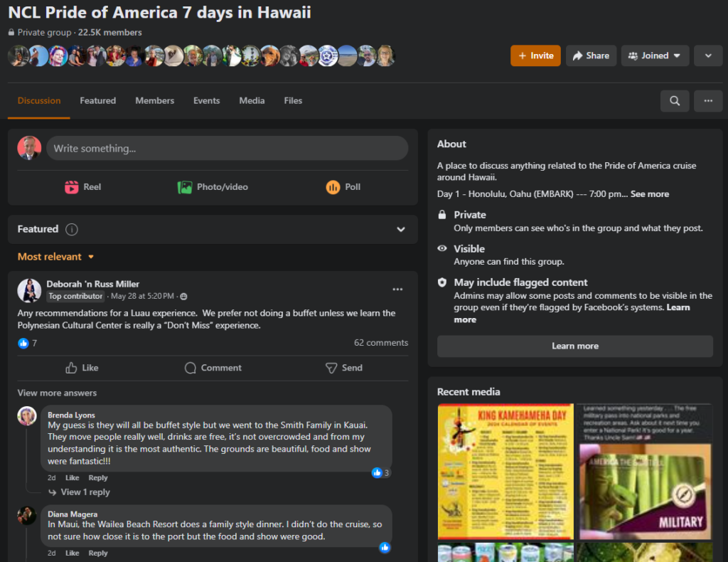728x562 pixels.
Task: Open the Files tab
Action: (293, 101)
